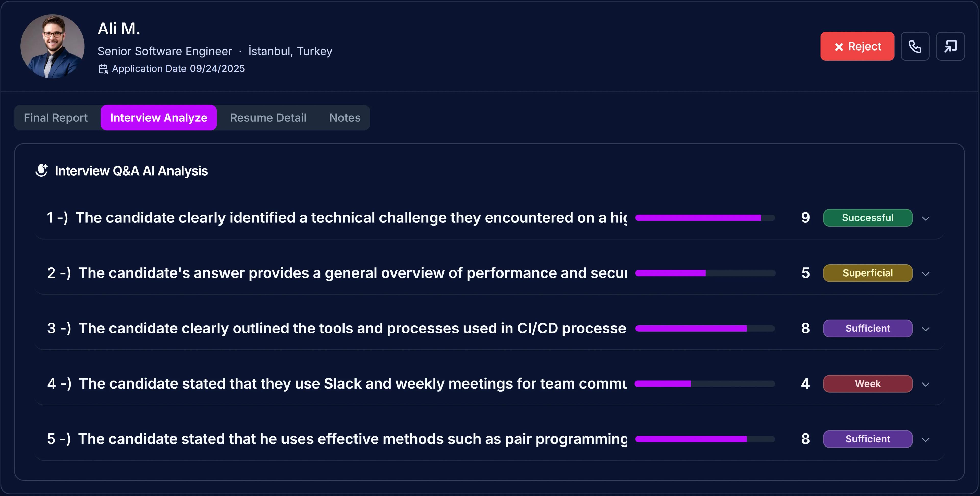Click the X icon inside the Reject button
The width and height of the screenshot is (980, 496).
pos(839,46)
